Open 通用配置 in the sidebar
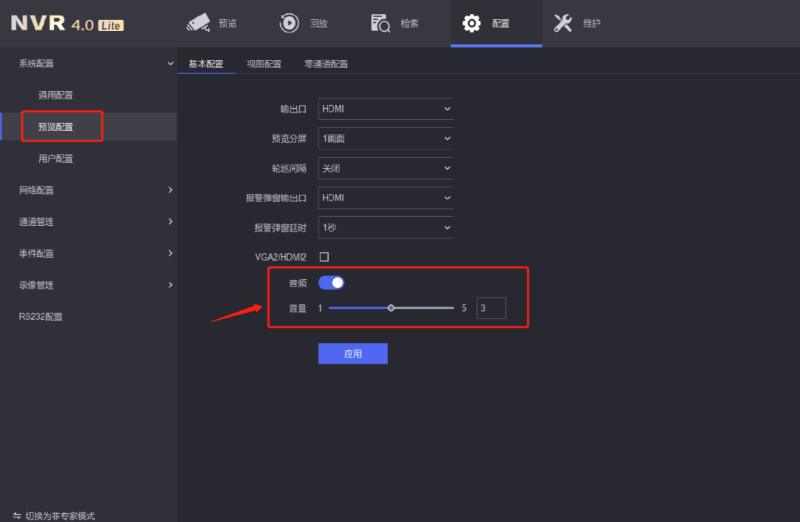The height and width of the screenshot is (522, 800). coord(56,95)
